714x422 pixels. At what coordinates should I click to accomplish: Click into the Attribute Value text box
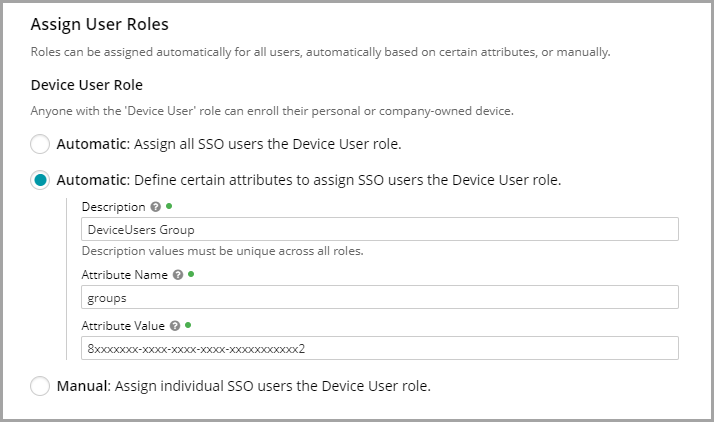pyautogui.click(x=379, y=348)
